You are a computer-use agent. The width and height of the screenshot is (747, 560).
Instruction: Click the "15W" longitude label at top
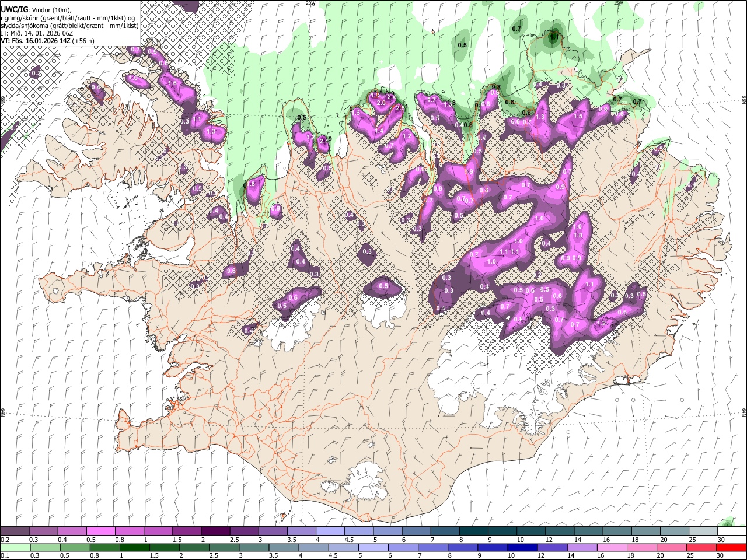coord(618,3)
